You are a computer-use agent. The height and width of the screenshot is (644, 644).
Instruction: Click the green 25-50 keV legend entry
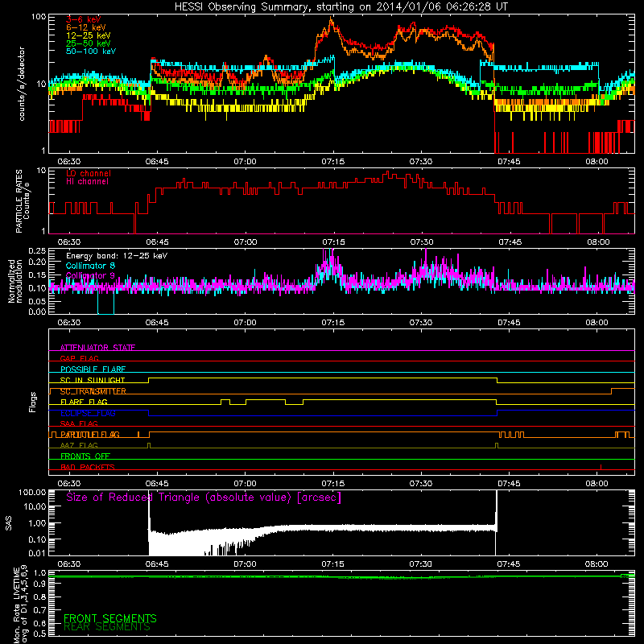(x=89, y=43)
